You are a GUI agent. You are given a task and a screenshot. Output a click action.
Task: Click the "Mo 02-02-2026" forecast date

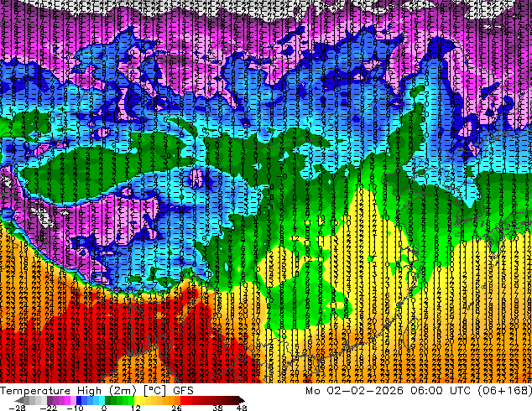point(354,391)
